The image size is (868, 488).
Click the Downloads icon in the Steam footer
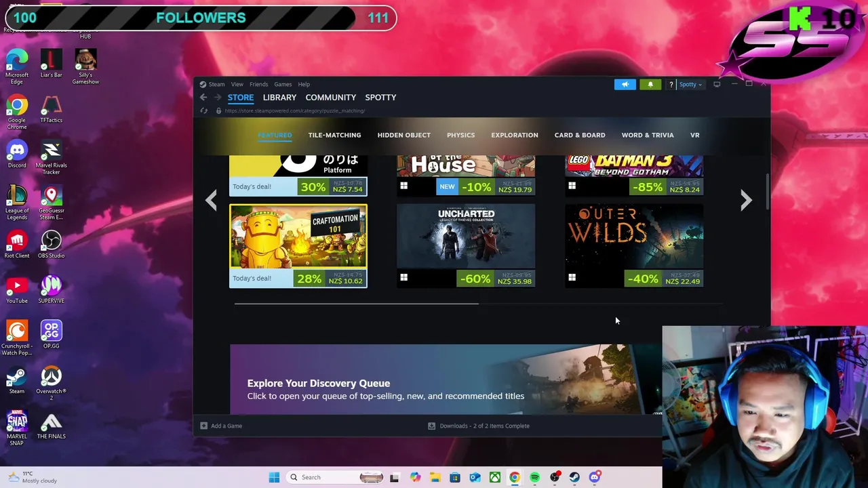(431, 426)
